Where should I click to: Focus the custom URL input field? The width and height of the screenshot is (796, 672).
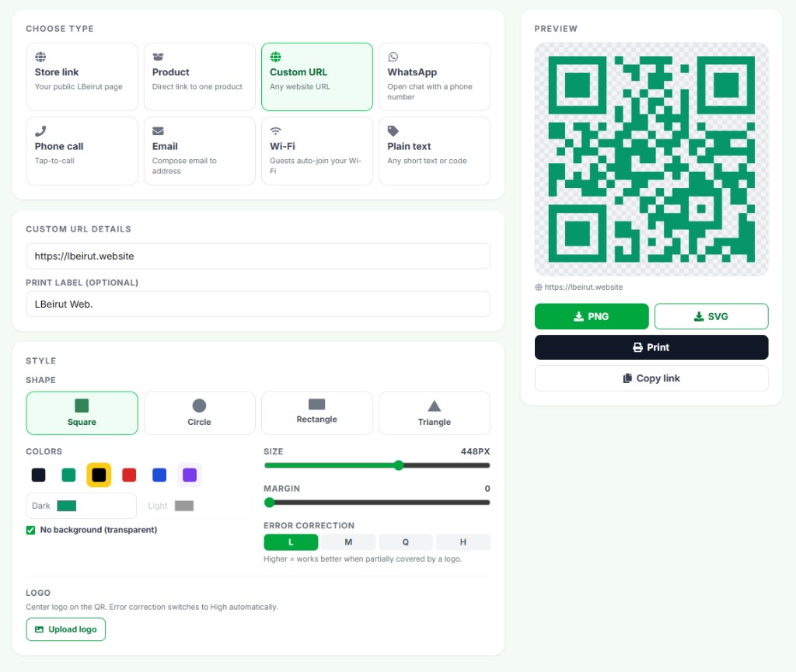[258, 256]
